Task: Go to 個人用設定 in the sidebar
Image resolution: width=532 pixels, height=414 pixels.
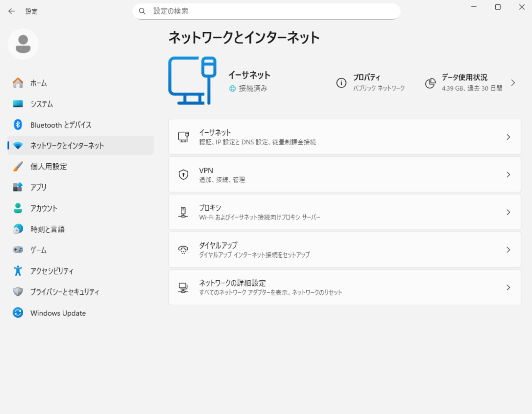Action: (x=48, y=166)
